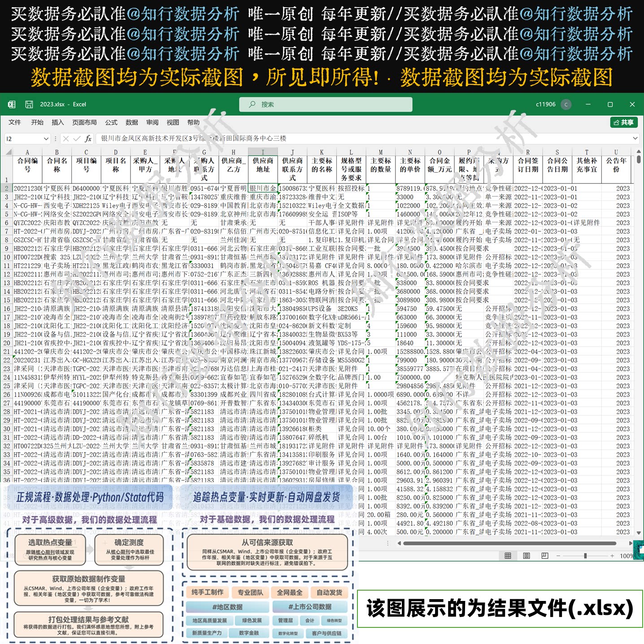Switch to the 视图 tab
The image size is (644, 644).
(173, 122)
